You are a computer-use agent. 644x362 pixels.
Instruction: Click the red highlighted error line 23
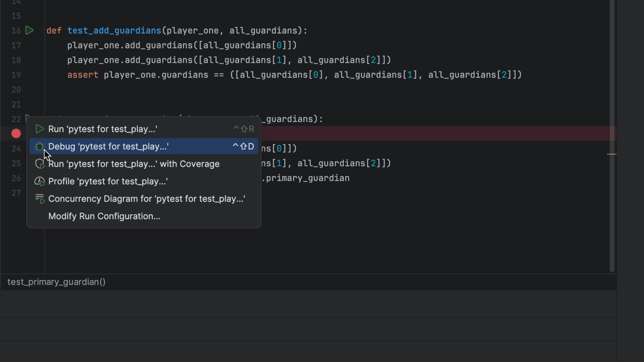pos(425,133)
